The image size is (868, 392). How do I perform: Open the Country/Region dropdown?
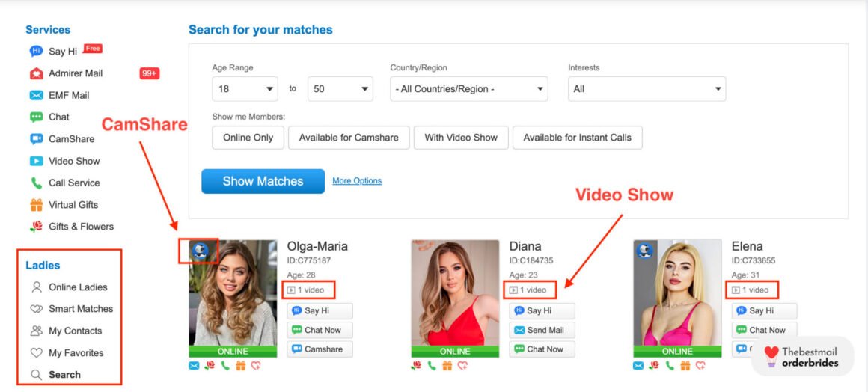pyautogui.click(x=469, y=88)
